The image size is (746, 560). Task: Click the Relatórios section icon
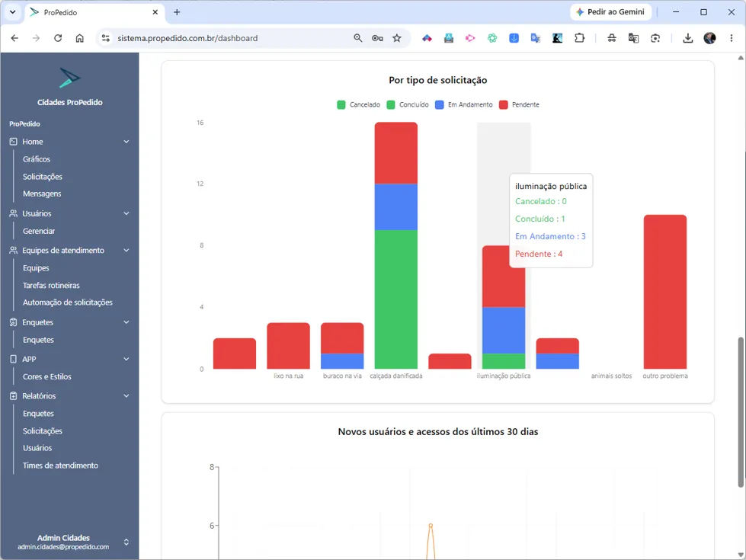click(13, 396)
